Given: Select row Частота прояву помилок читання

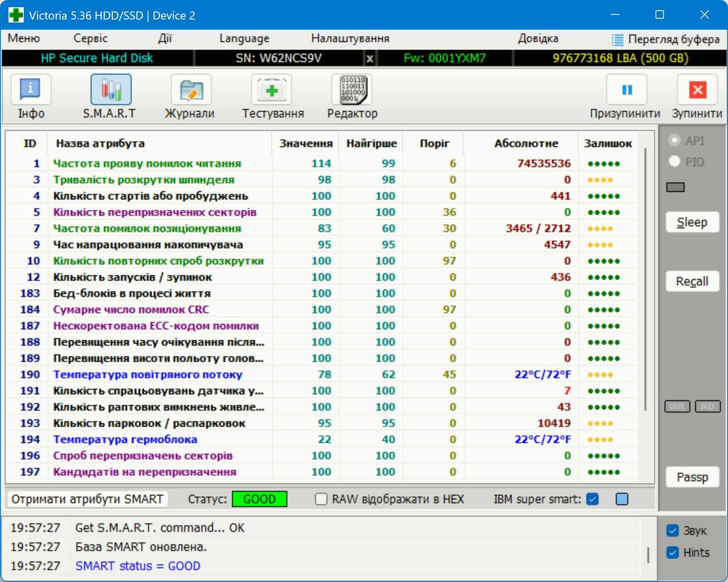Looking at the screenshot, I should 322,163.
